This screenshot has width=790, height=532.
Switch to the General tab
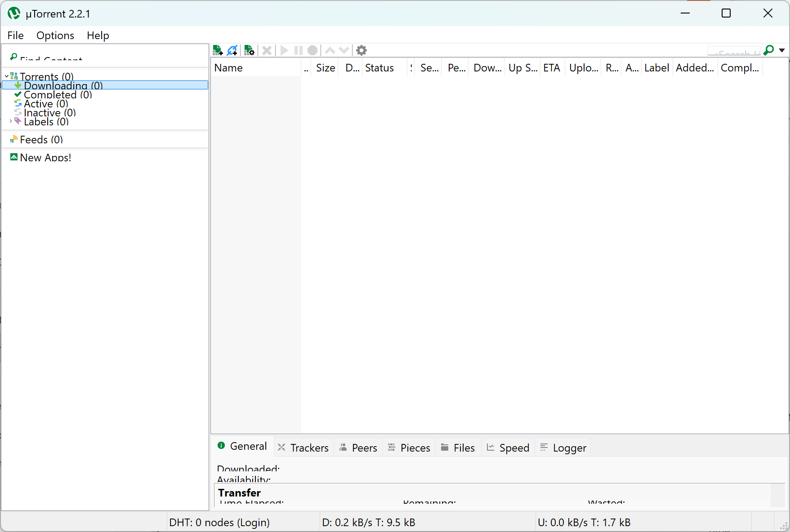[x=242, y=446]
